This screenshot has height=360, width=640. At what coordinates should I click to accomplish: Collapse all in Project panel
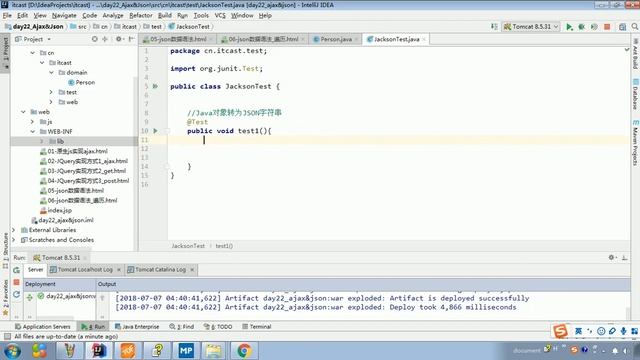coord(105,39)
